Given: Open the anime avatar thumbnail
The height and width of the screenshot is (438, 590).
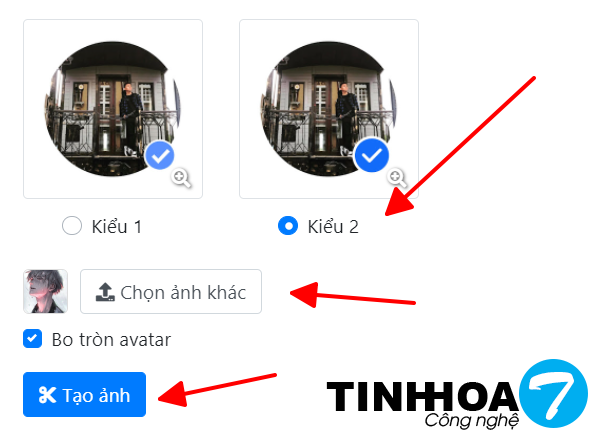Looking at the screenshot, I should [x=46, y=292].
